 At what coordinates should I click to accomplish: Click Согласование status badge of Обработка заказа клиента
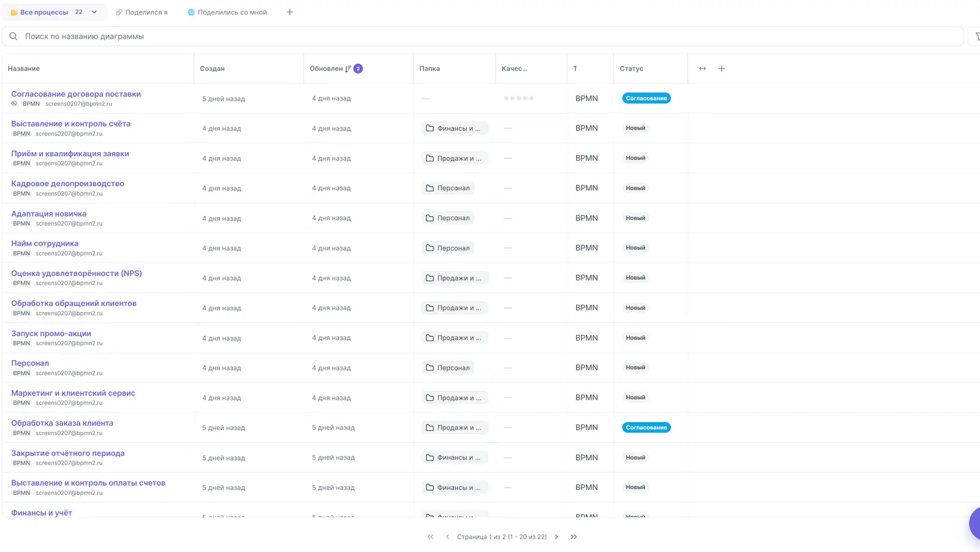coord(646,427)
